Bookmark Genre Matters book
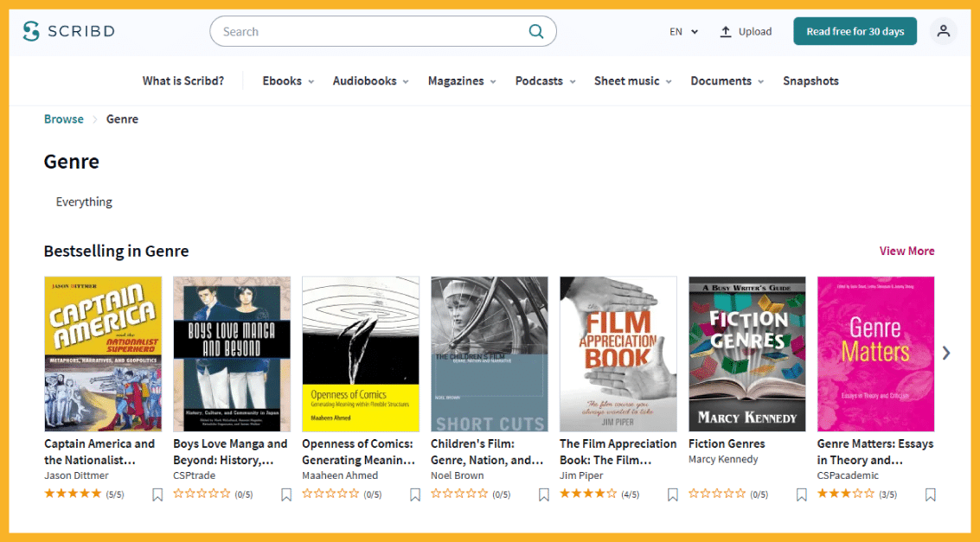The image size is (980, 542). pos(930,494)
